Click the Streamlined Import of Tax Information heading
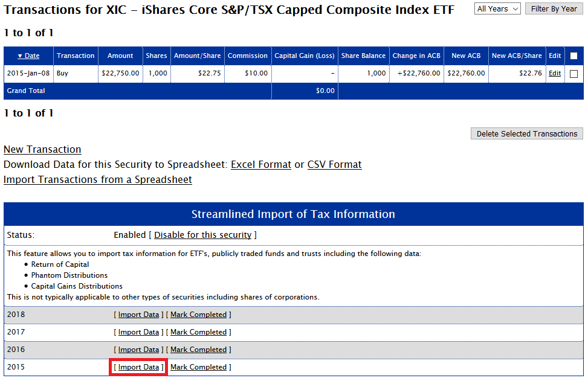 tap(293, 214)
